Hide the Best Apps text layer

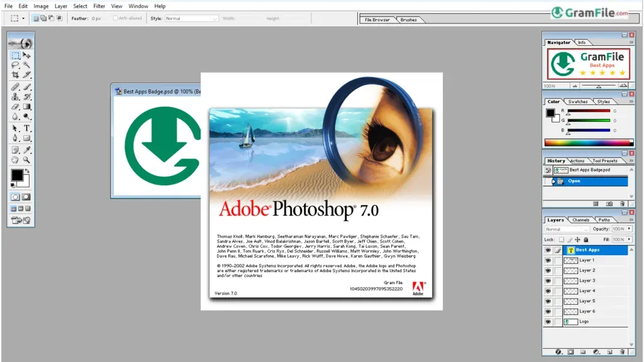(x=548, y=250)
